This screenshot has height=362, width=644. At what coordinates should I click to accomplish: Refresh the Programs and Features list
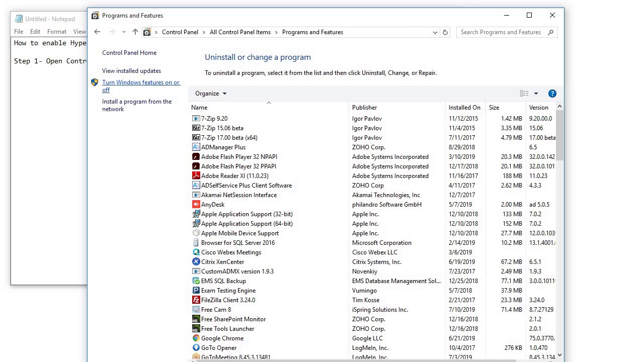tap(445, 32)
